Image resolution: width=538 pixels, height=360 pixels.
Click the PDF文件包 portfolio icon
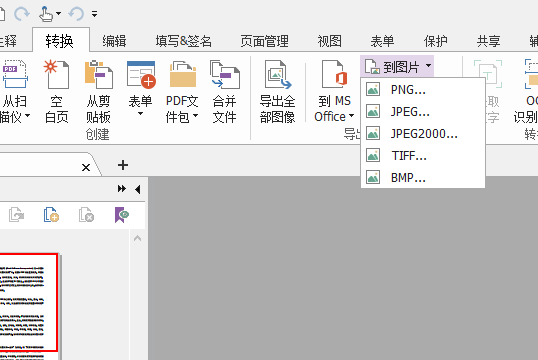point(183,75)
